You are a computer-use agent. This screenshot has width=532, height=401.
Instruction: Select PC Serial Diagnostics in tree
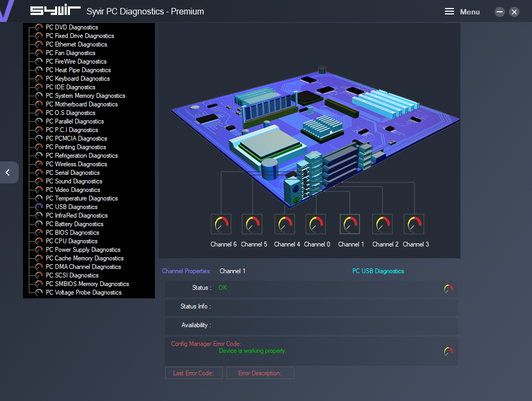click(x=73, y=173)
